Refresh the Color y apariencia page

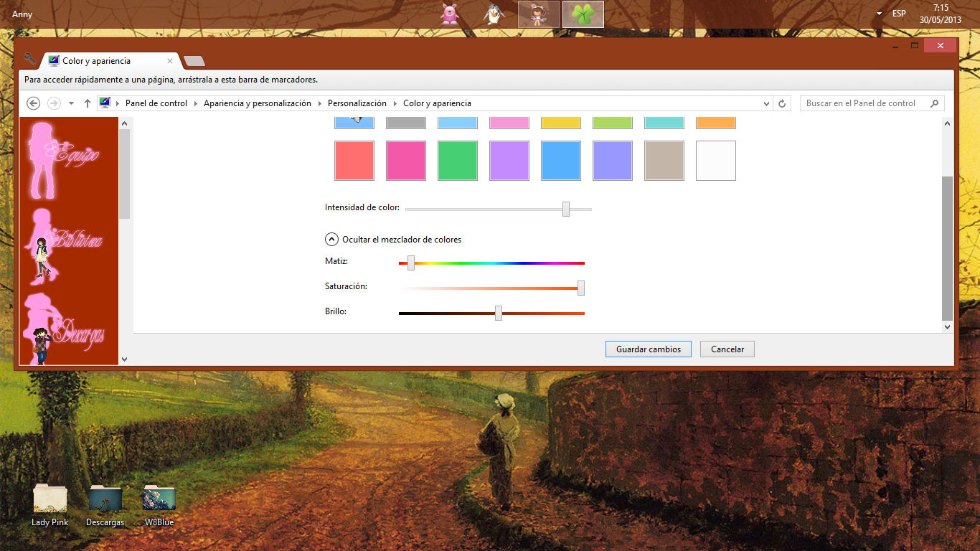[783, 103]
